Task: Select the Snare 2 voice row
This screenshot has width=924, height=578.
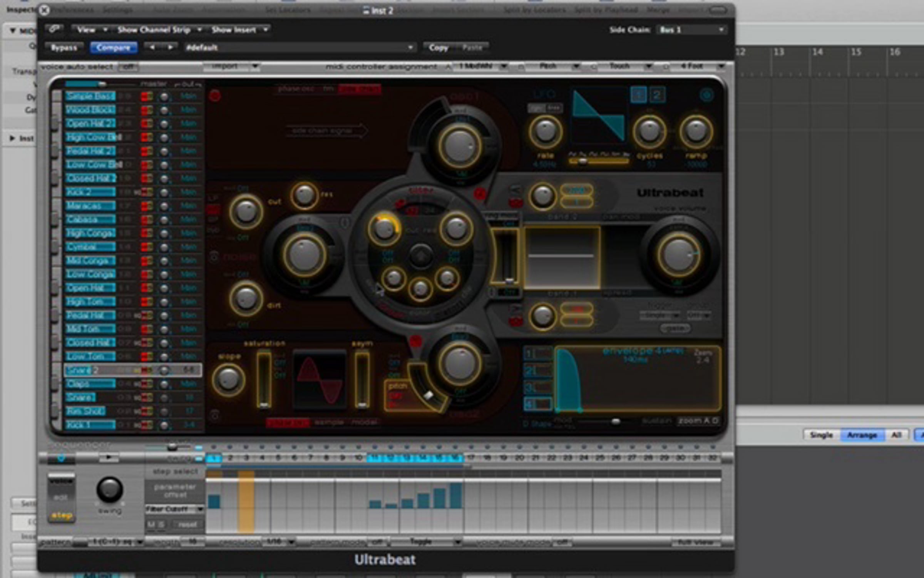Action: pos(132,370)
